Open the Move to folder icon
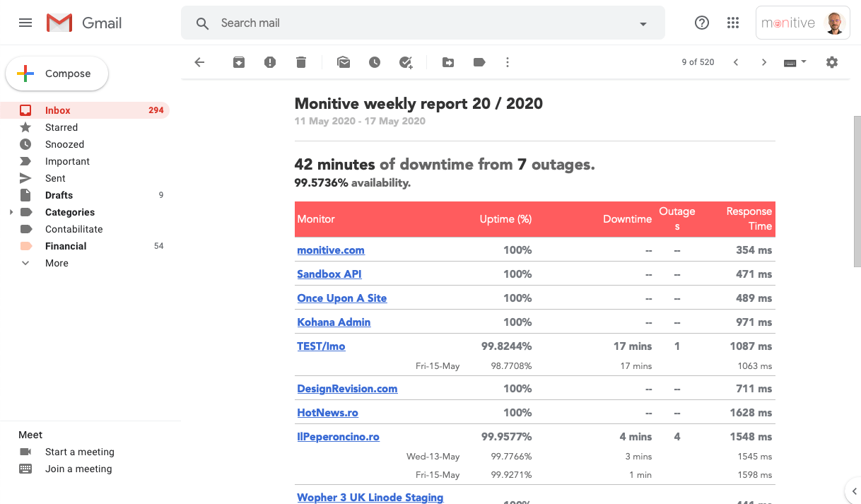Screen dimensions: 861x504 coord(448,62)
